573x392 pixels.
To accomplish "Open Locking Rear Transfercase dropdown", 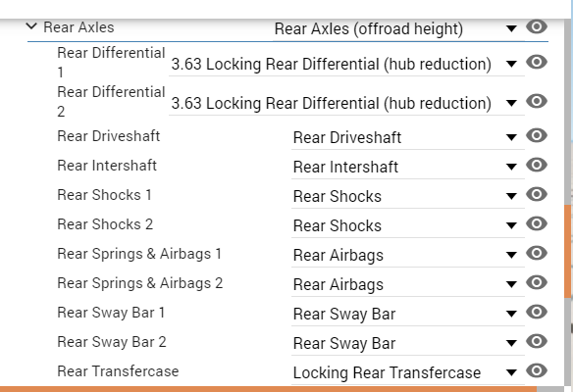I will 408,373.
